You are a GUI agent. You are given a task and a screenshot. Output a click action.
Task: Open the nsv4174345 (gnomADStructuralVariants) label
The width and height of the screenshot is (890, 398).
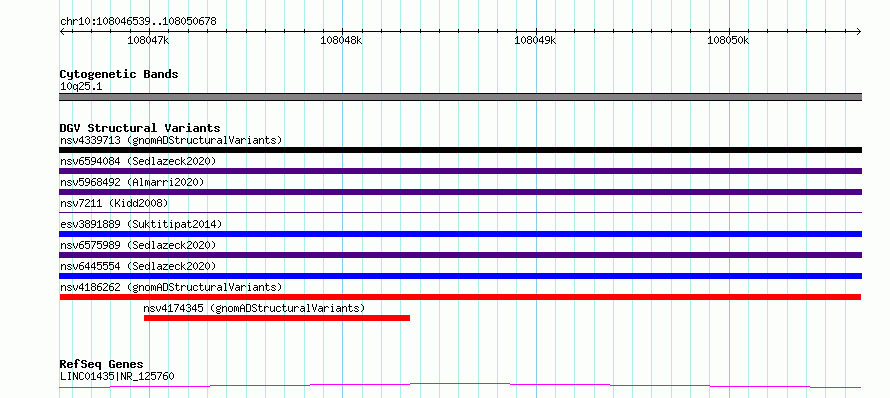(x=254, y=308)
